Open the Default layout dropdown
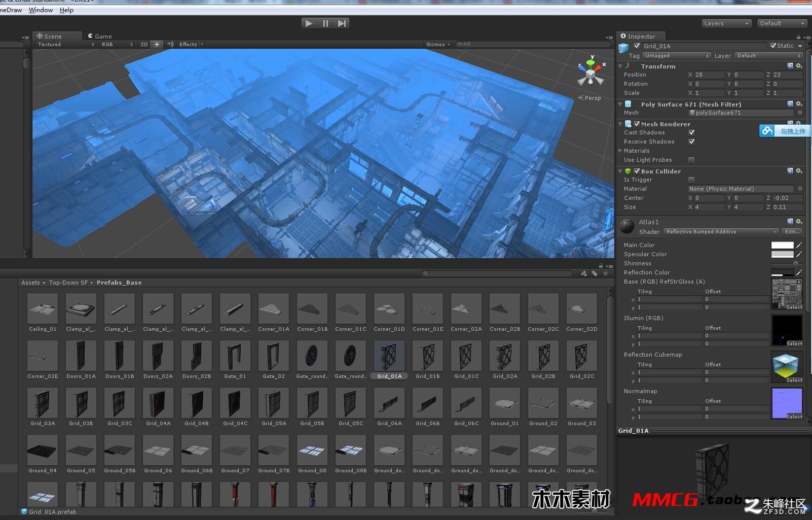812x520 pixels. pyautogui.click(x=782, y=23)
